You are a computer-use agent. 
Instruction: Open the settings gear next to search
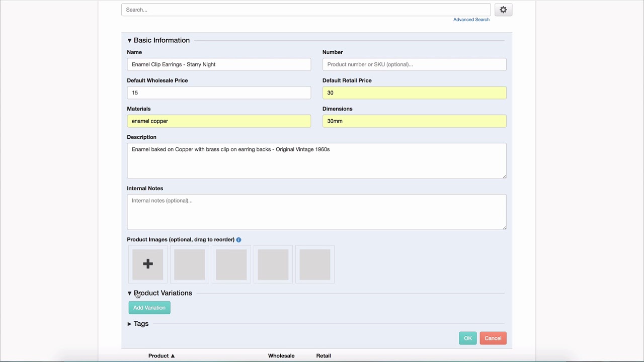click(x=503, y=10)
